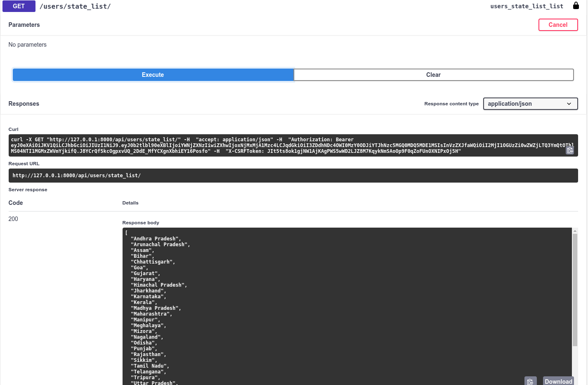Click the Request URL text box

tap(293, 176)
